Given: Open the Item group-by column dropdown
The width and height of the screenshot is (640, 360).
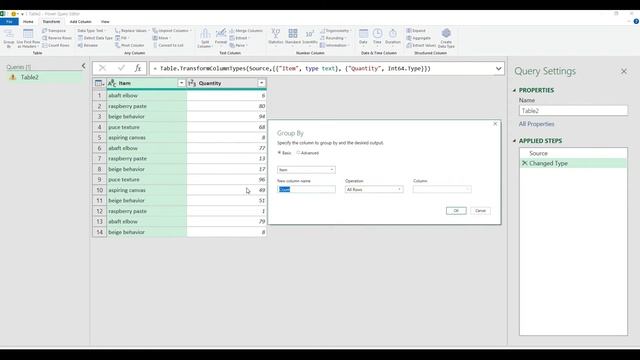Looking at the screenshot, I should [306, 169].
